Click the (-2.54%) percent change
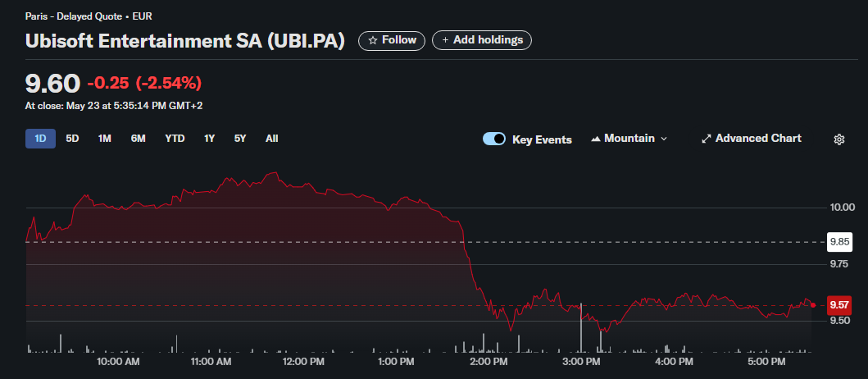This screenshot has width=868, height=379. click(168, 84)
